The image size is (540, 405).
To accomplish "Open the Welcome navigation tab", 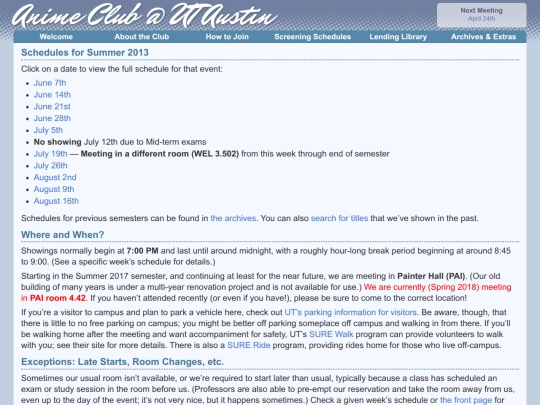I will (56, 37).
